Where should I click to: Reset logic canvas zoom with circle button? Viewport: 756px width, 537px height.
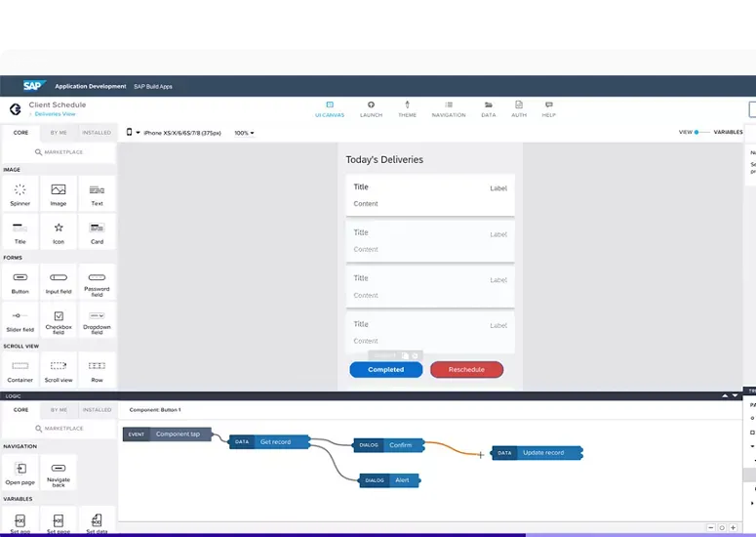(722, 528)
